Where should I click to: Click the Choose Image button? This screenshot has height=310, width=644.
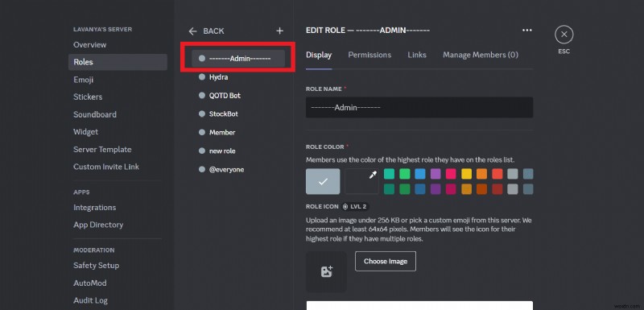point(386,261)
